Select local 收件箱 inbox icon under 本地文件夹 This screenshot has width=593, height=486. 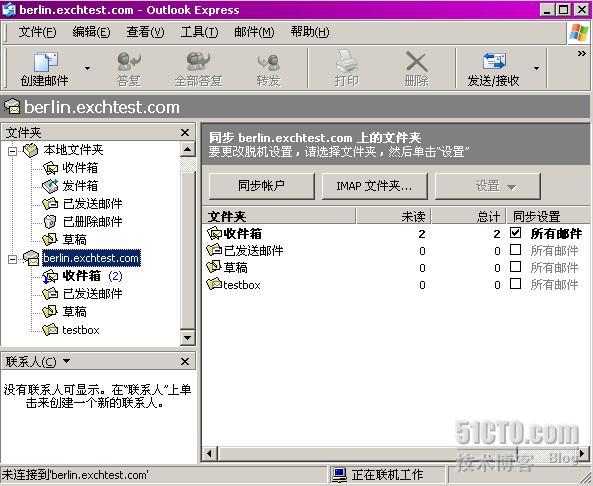point(50,168)
